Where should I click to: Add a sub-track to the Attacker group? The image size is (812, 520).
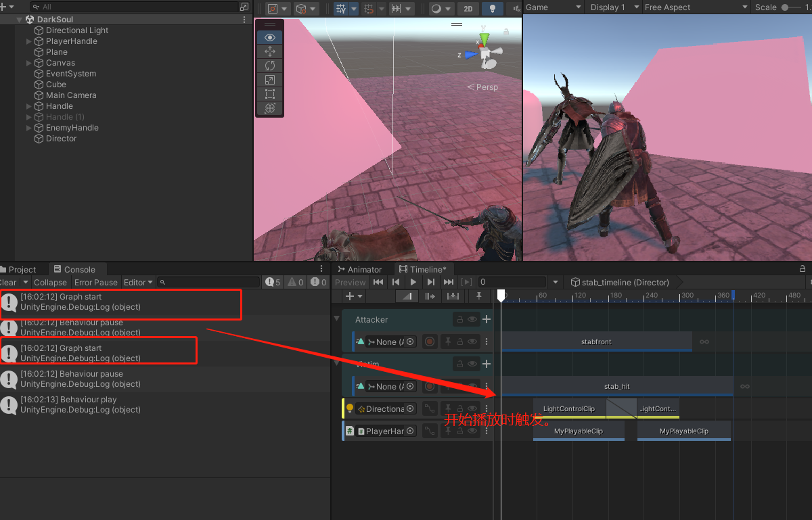click(486, 319)
